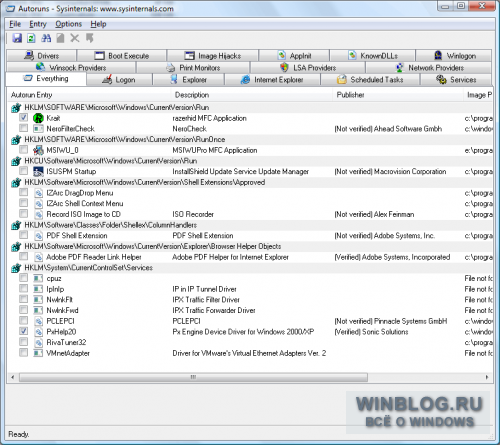
Task: Switch to the Drivers tab
Action: pyautogui.click(x=41, y=56)
